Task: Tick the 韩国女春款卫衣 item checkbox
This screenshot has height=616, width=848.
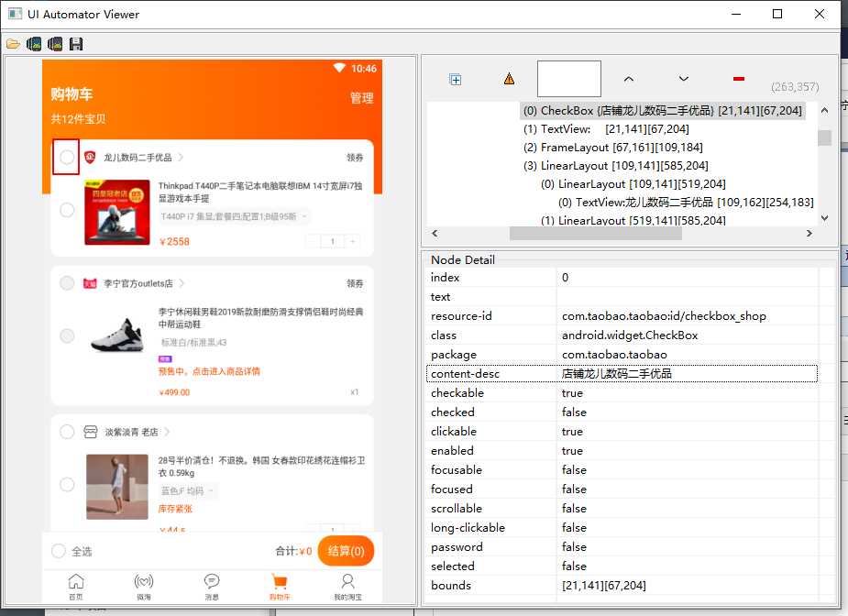Action: [67, 484]
